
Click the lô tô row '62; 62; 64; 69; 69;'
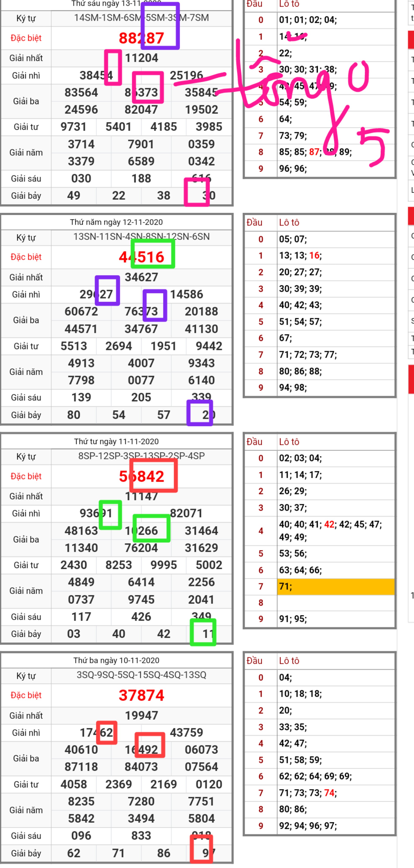tap(336, 776)
